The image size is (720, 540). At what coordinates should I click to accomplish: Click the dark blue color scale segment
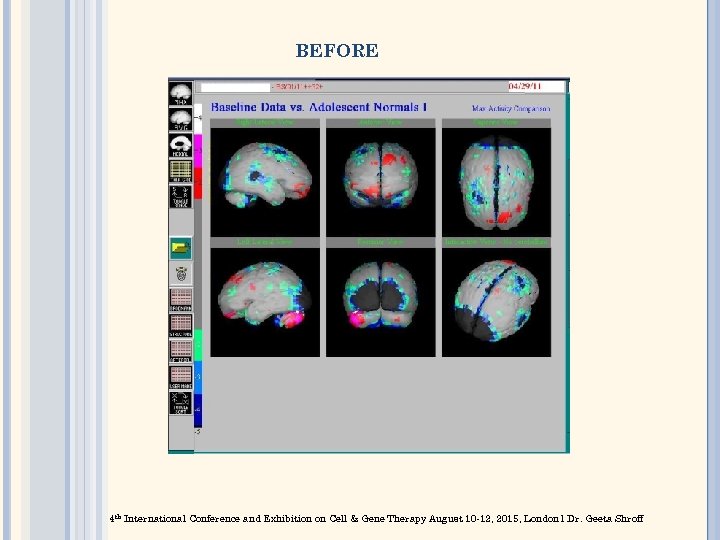(198, 410)
